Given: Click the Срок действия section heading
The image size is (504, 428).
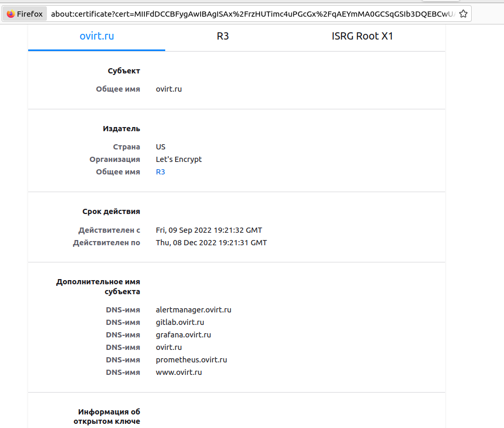Looking at the screenshot, I should click(x=111, y=211).
